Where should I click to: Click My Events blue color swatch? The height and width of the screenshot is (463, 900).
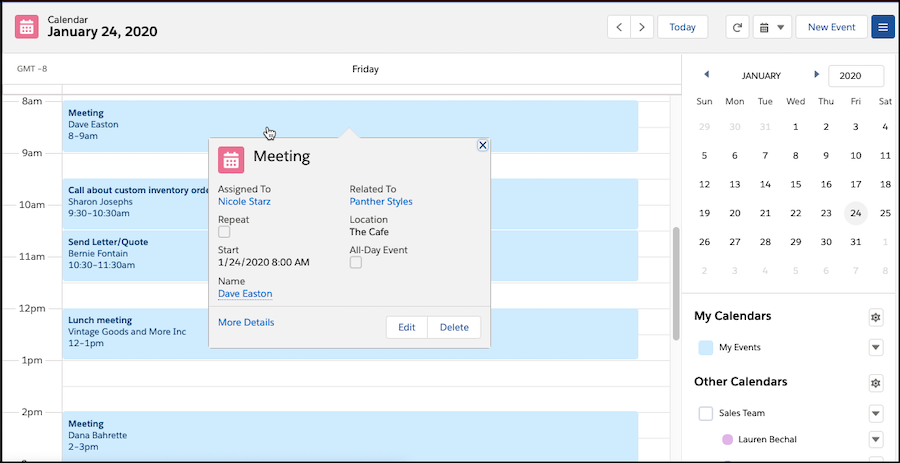705,347
